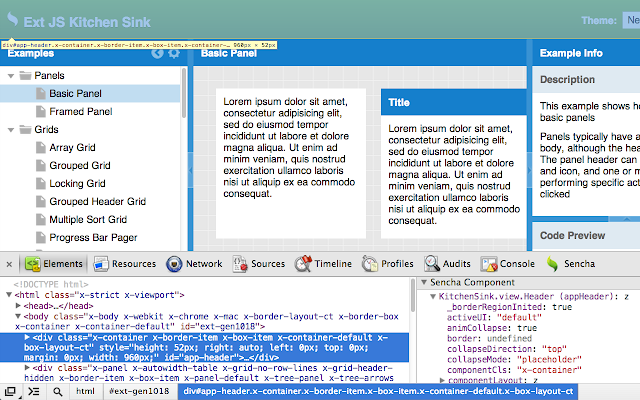
Task: Collapse the Panels tree node
Action: 11,76
